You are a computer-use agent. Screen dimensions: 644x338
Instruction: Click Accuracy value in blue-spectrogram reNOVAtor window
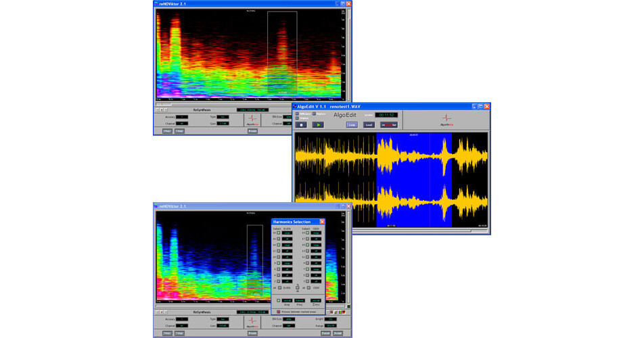click(x=182, y=319)
